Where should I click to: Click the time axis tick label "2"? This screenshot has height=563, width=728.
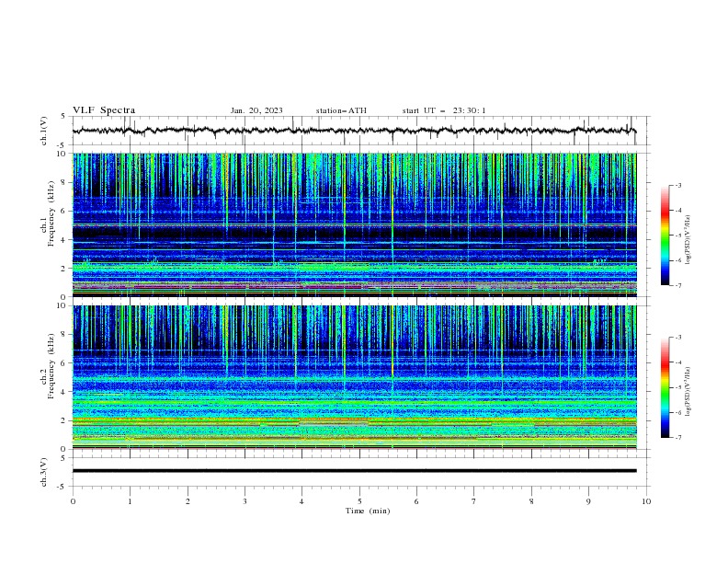(x=188, y=501)
